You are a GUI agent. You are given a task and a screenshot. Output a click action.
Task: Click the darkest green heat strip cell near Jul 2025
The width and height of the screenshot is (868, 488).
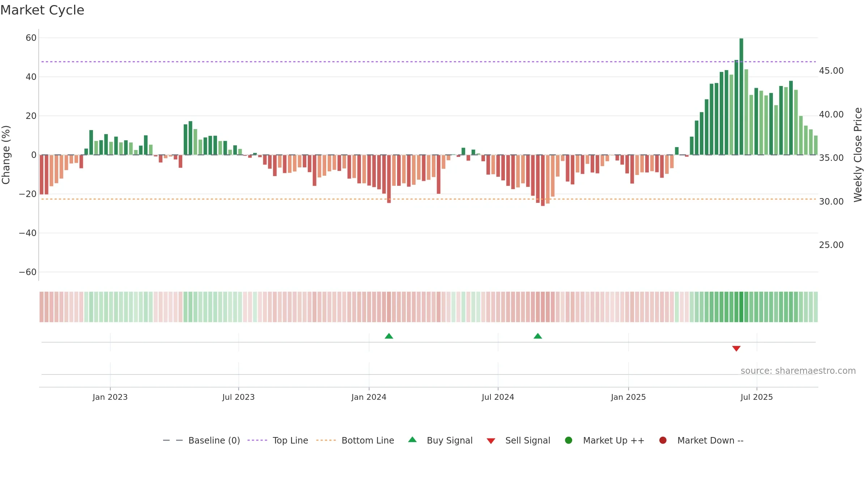[x=741, y=307]
